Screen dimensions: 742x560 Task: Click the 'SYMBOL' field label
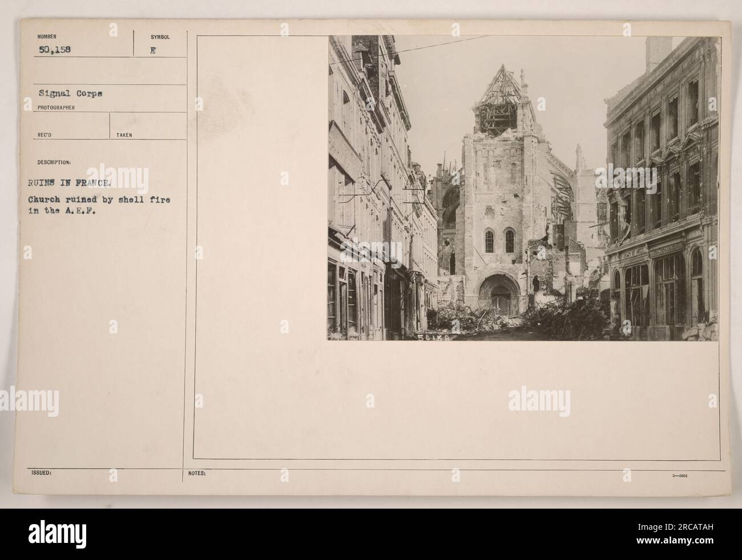pos(160,37)
